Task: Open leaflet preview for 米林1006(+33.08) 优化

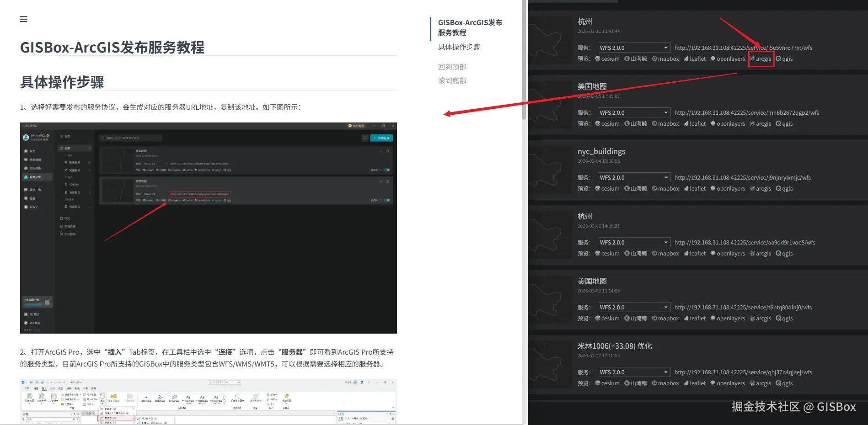Action: click(x=694, y=383)
